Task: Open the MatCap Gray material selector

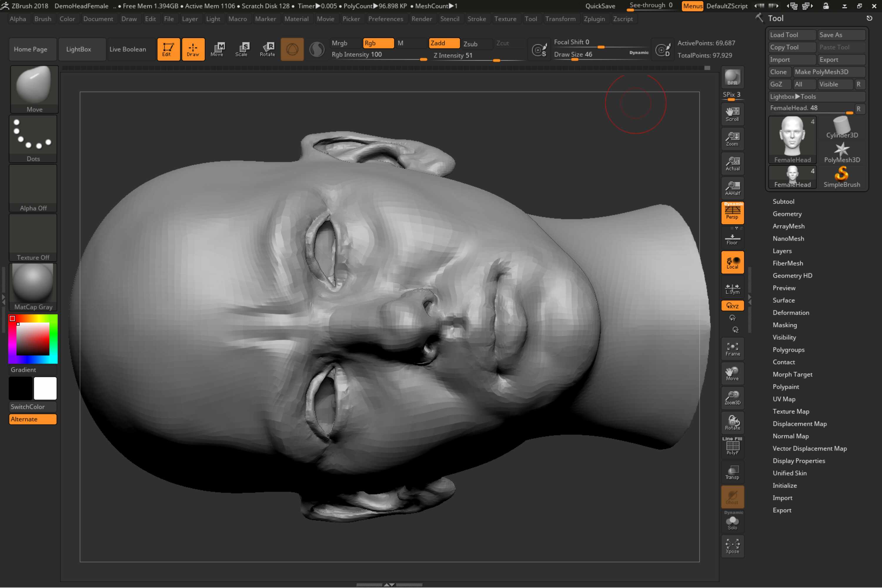Action: (x=33, y=287)
